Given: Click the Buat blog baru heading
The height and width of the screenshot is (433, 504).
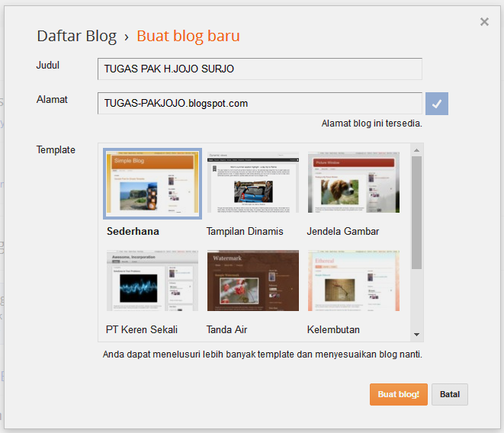Looking at the screenshot, I should click(188, 36).
